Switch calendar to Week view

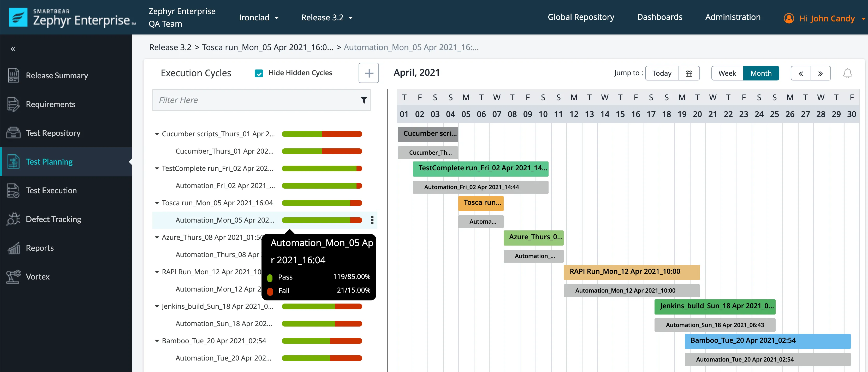pyautogui.click(x=727, y=73)
